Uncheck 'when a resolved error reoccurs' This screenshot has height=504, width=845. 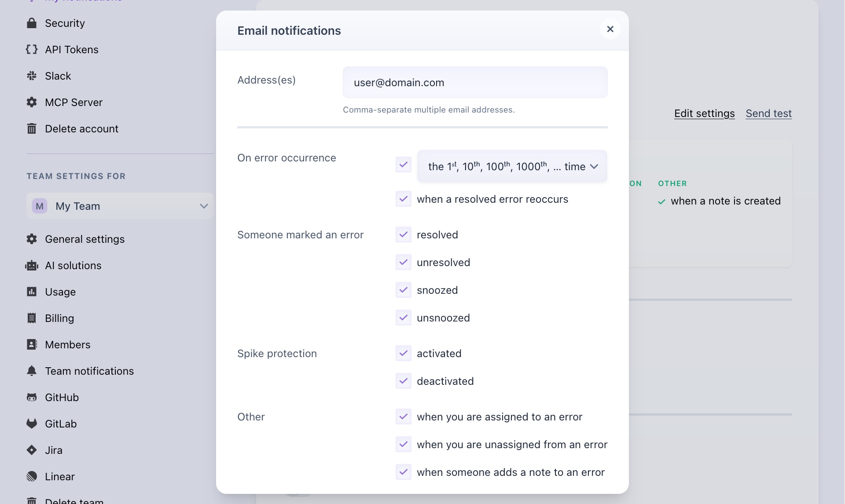403,199
